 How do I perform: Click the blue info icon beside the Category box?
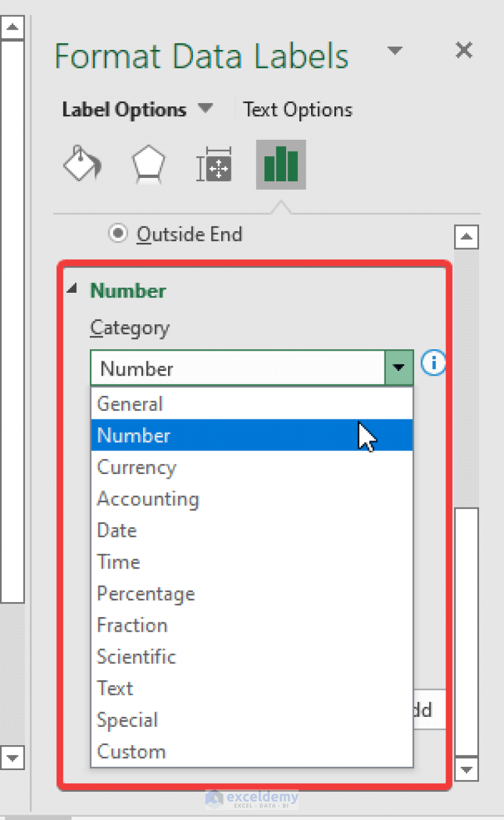(x=433, y=362)
